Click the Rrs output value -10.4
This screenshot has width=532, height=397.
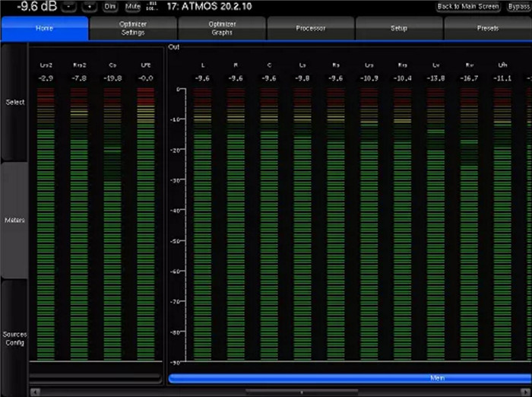(402, 78)
